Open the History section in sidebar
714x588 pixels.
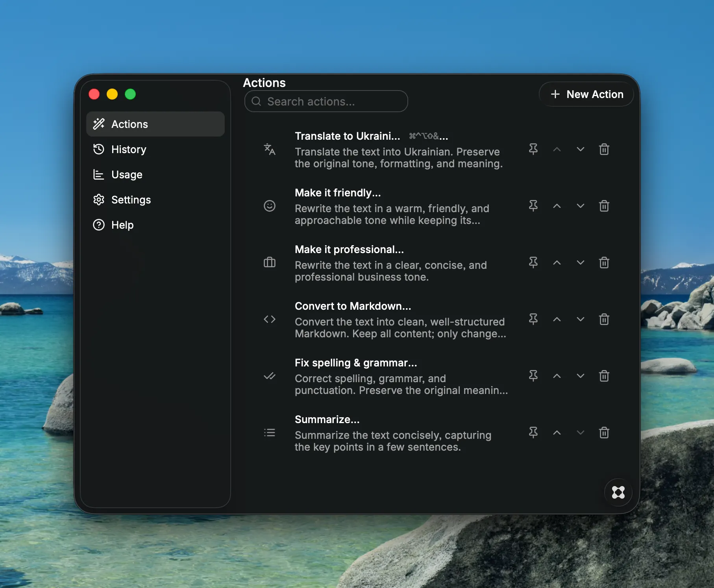[155, 149]
